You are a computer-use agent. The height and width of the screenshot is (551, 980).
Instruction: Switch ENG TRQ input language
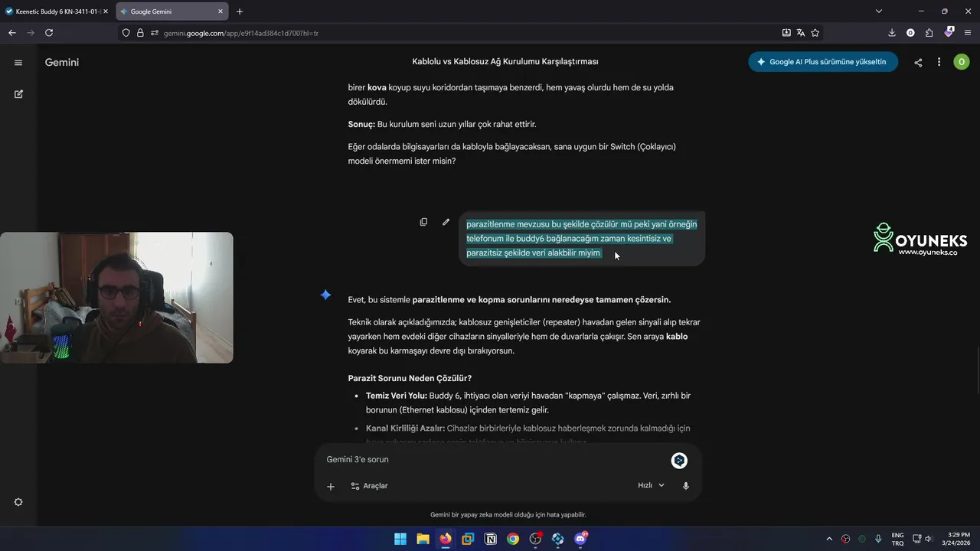897,539
